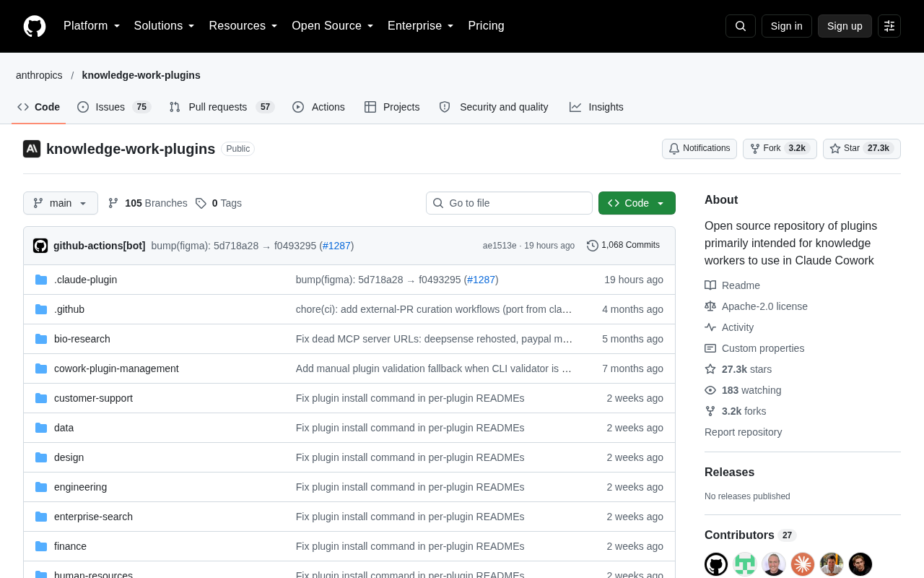Image resolution: width=924 pixels, height=578 pixels.
Task: Open appearance settings sliders icon in header
Action: [x=889, y=26]
